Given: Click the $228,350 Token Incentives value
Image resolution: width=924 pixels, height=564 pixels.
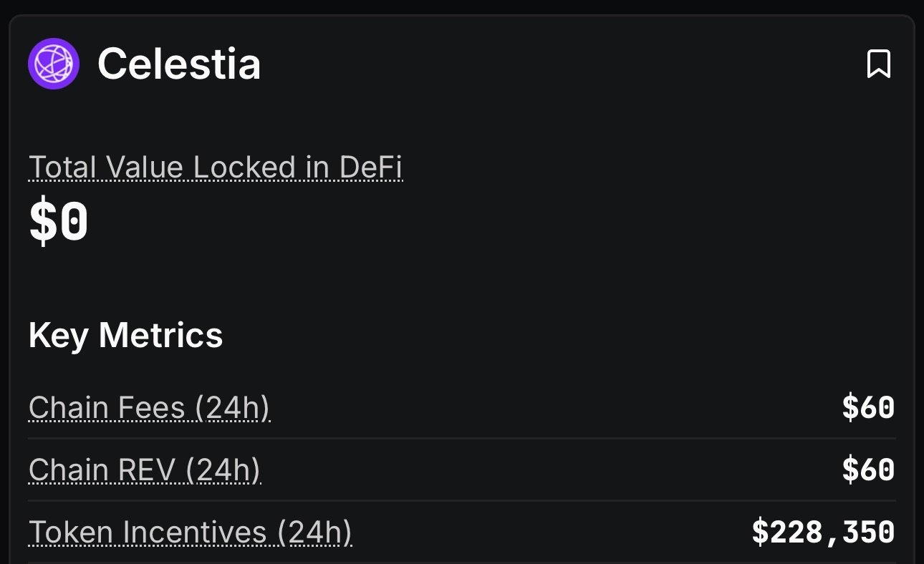Looking at the screenshot, I should tap(823, 533).
